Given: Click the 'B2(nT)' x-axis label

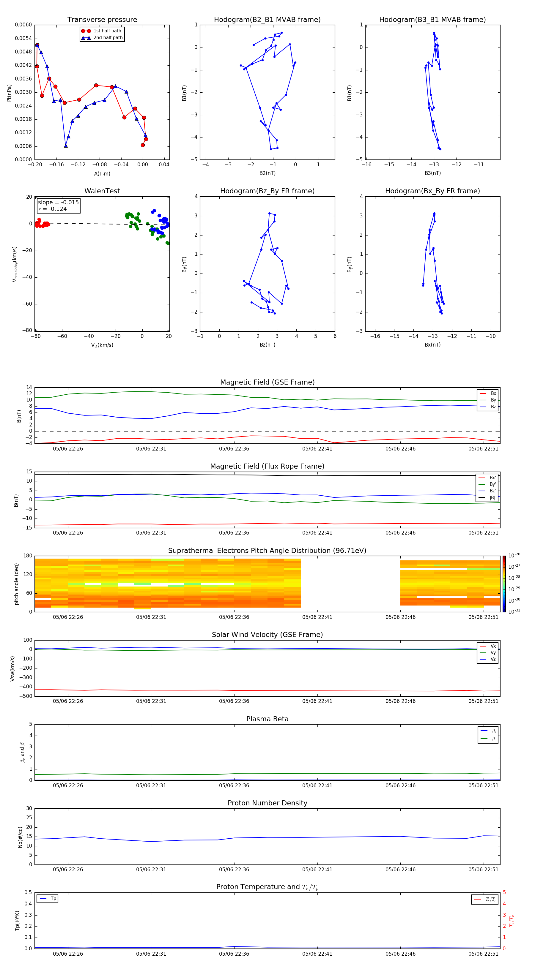Looking at the screenshot, I should pos(267,173).
